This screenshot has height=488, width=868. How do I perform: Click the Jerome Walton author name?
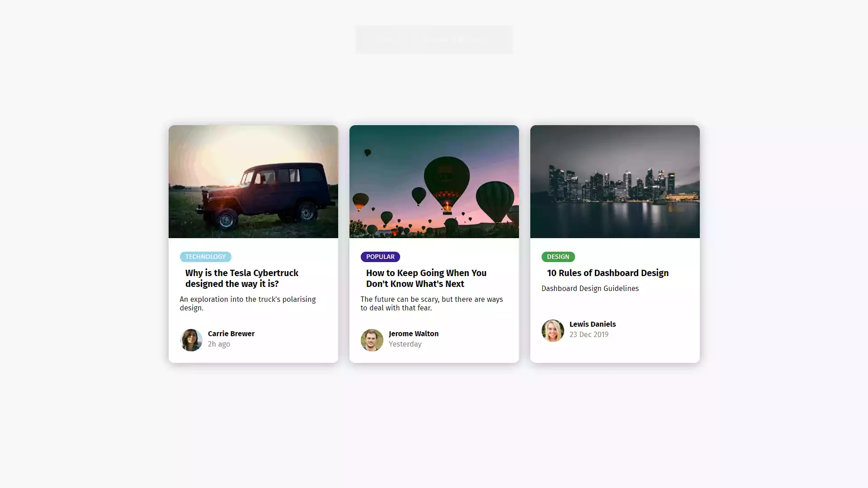(x=413, y=333)
